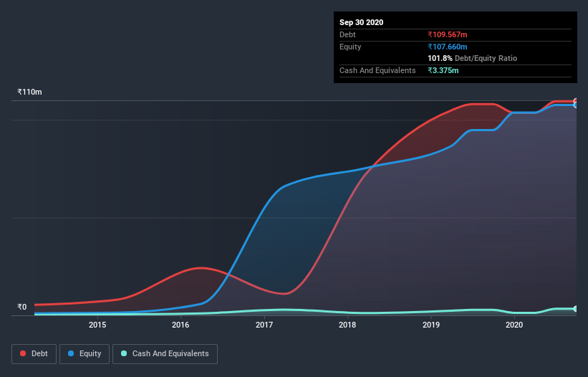The image size is (588, 377).
Task: Click the 2018 x-axis label
Action: coord(347,325)
